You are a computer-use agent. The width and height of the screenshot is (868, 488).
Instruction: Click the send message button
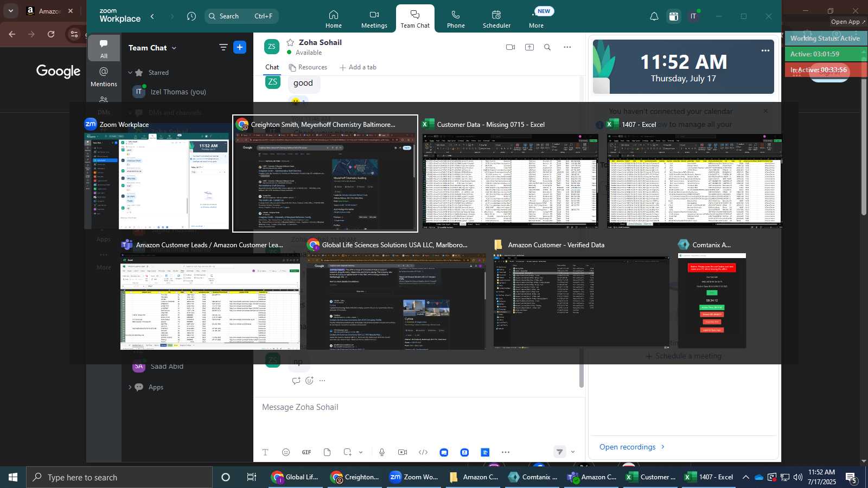coord(559,452)
